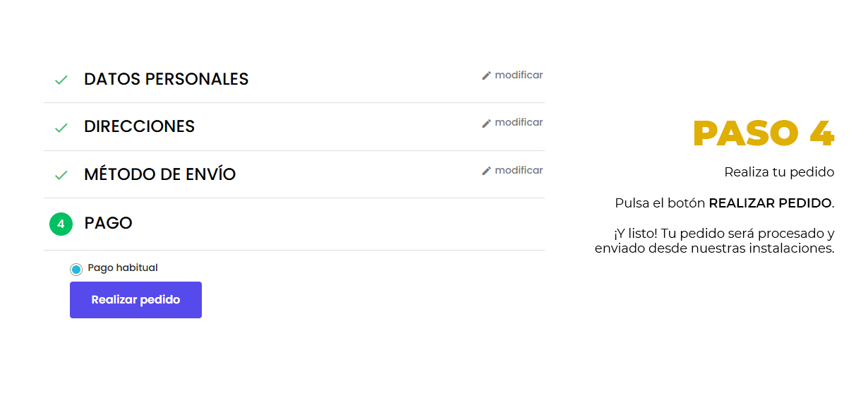Click modificar link for Método de Envío
This screenshot has height=403, width=868.
519,170
